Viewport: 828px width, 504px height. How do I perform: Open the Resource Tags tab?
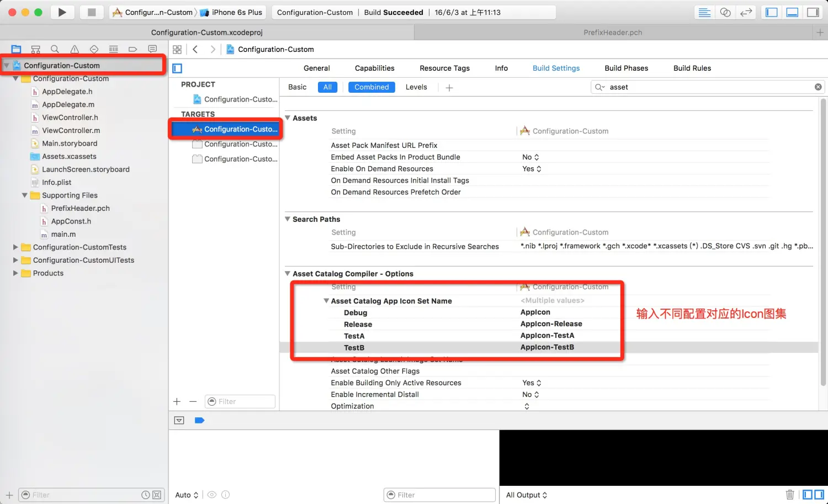[444, 68]
